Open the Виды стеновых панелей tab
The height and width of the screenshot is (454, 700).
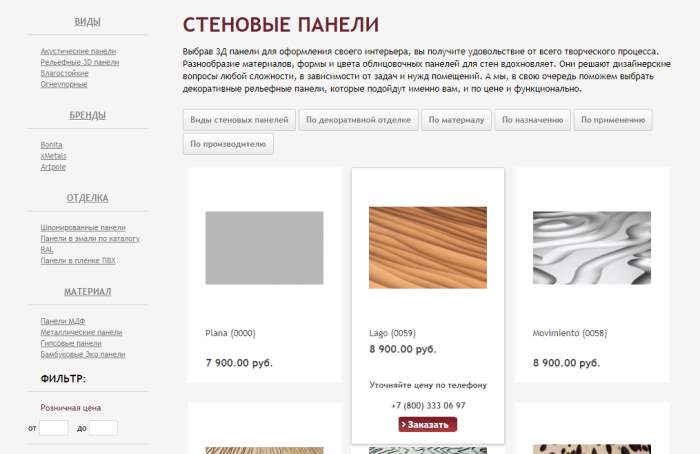coord(239,120)
